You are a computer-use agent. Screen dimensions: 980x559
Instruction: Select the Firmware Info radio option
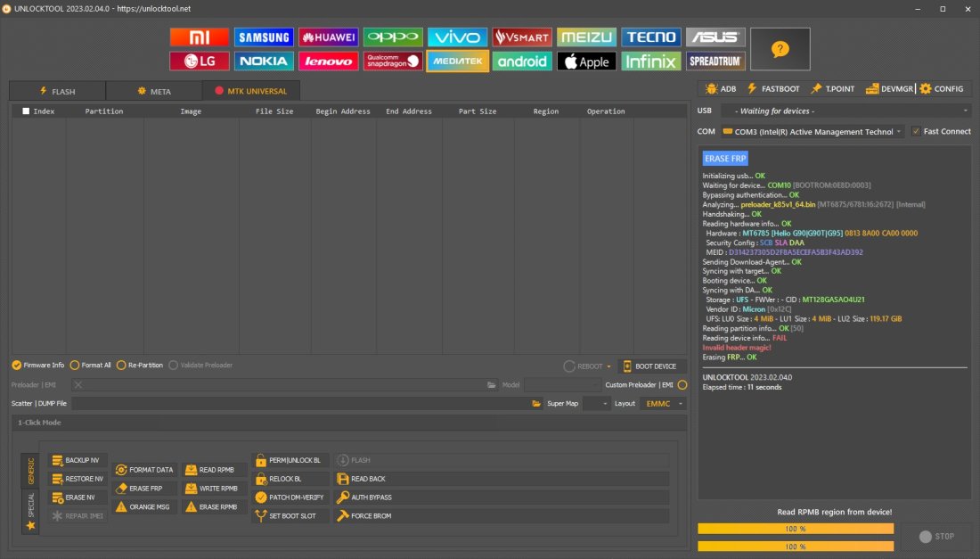pyautogui.click(x=17, y=366)
